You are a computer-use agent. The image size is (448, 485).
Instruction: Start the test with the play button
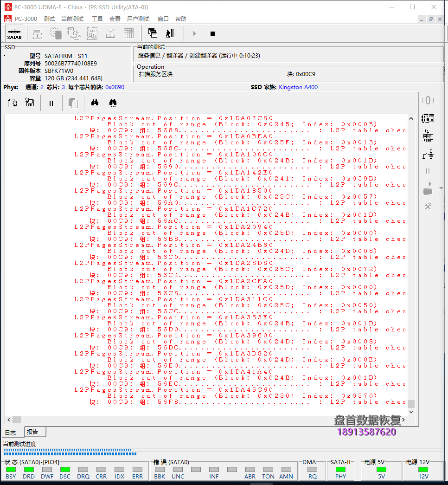point(194,33)
